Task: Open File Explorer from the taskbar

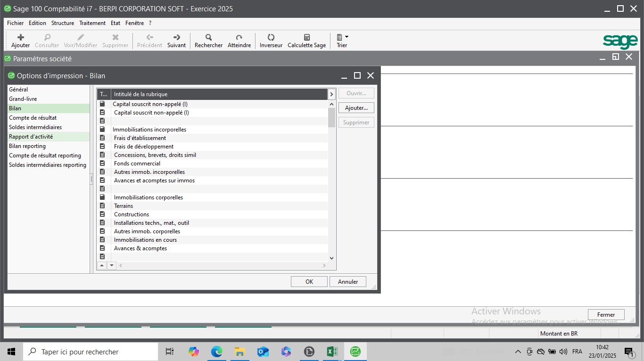Action: [239, 352]
